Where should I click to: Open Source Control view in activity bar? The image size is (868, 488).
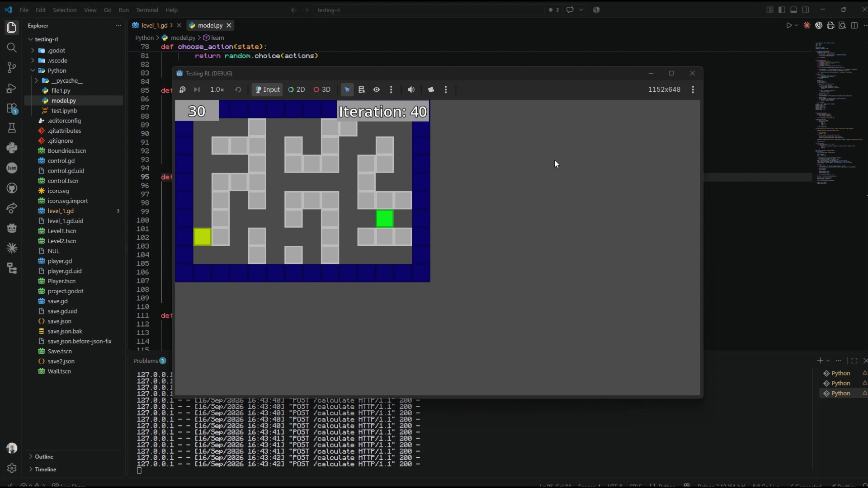point(12,68)
